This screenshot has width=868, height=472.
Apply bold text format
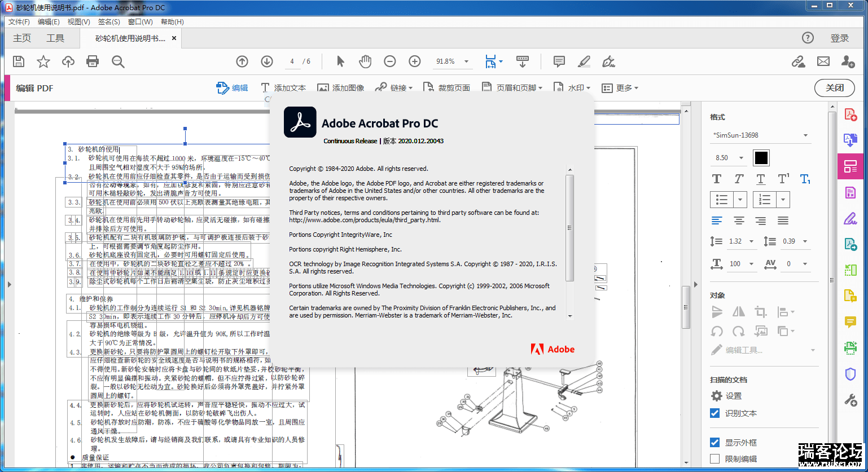(x=717, y=179)
